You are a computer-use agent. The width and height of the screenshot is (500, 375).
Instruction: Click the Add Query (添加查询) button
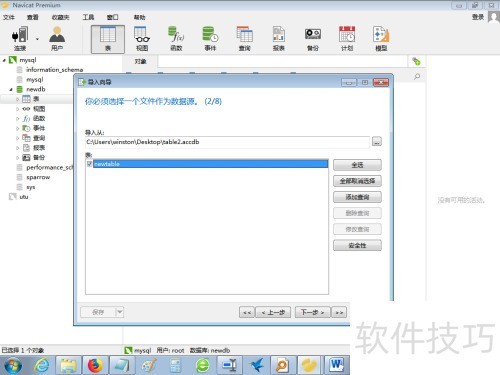click(357, 197)
